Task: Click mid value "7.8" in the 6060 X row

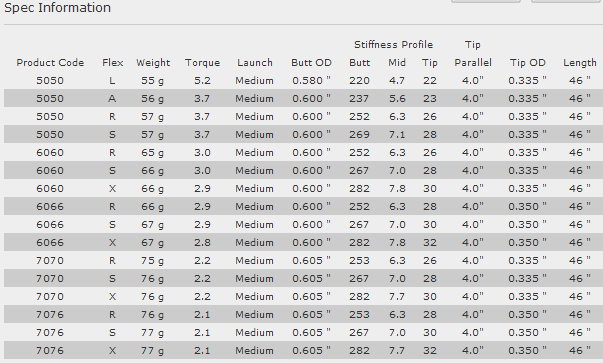Action: click(397, 189)
